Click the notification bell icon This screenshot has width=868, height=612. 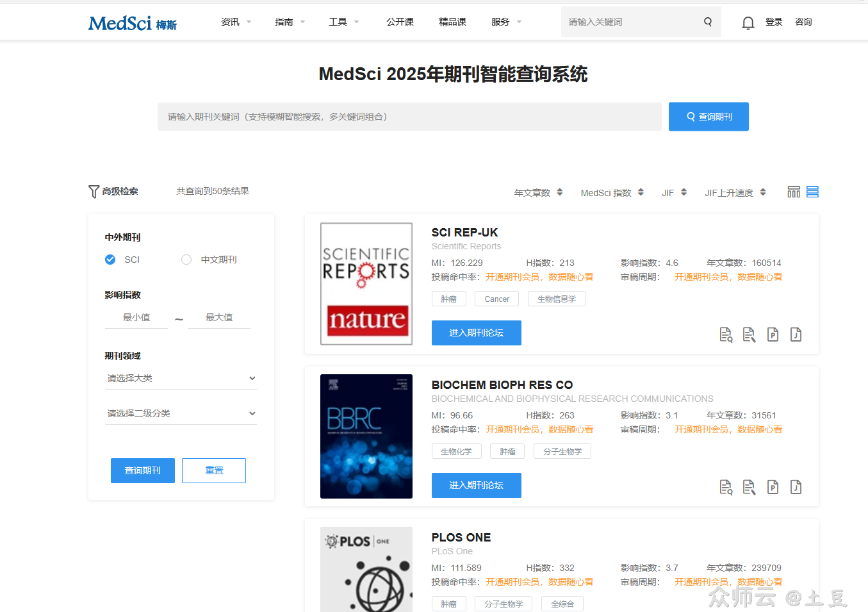pyautogui.click(x=748, y=21)
